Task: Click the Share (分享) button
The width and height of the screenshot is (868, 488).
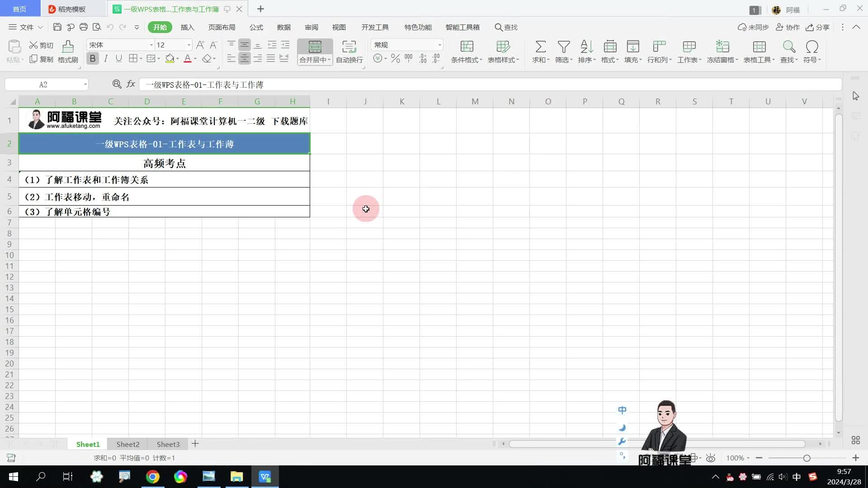Action: pos(818,27)
